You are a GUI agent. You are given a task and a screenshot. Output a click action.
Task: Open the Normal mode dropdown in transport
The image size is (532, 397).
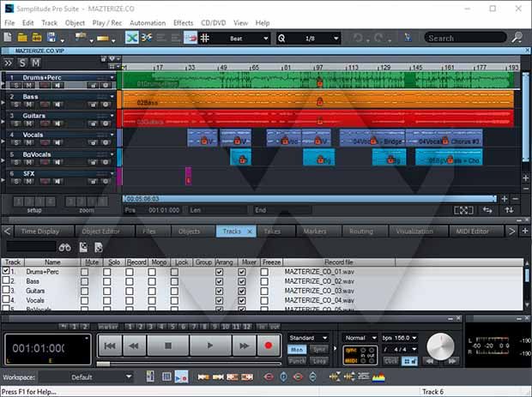click(x=360, y=338)
